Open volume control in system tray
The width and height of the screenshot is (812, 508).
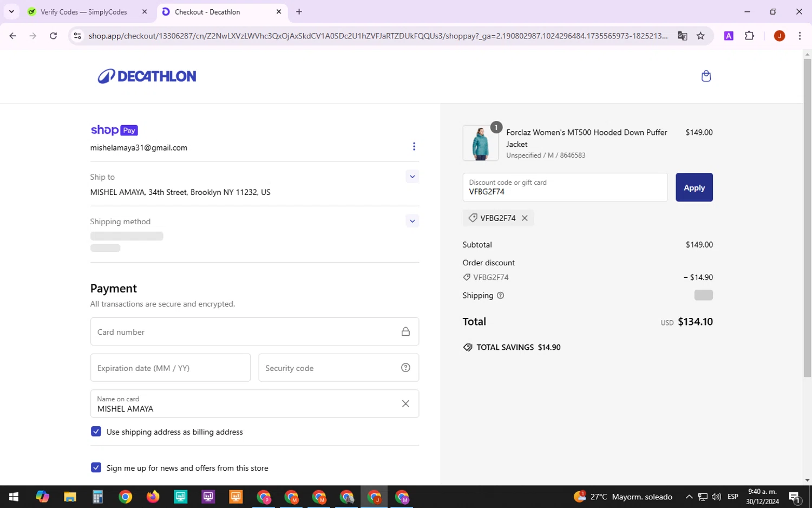716,497
